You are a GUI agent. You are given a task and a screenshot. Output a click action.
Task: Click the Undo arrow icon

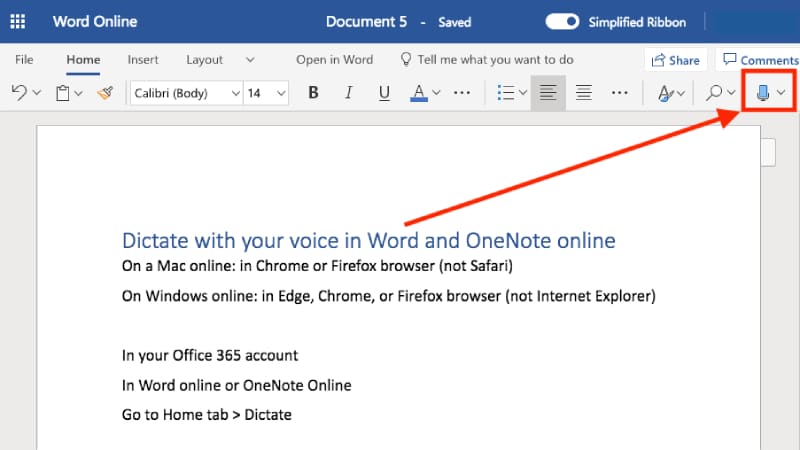(19, 93)
